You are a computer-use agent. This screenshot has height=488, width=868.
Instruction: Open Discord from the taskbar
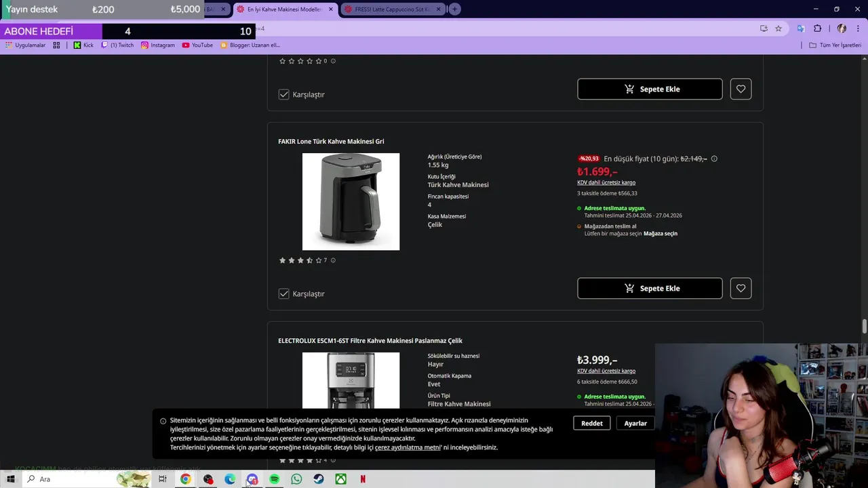point(252,479)
